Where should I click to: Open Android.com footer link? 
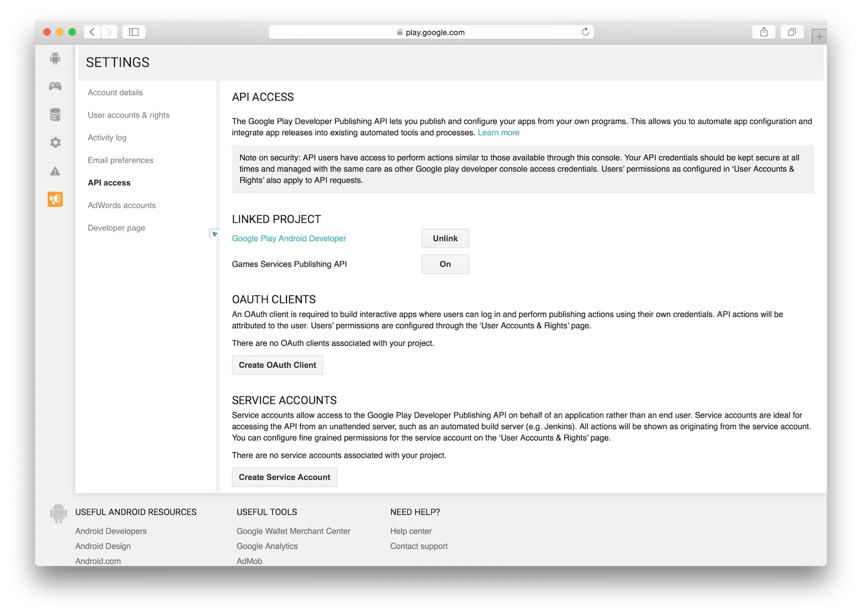98,561
